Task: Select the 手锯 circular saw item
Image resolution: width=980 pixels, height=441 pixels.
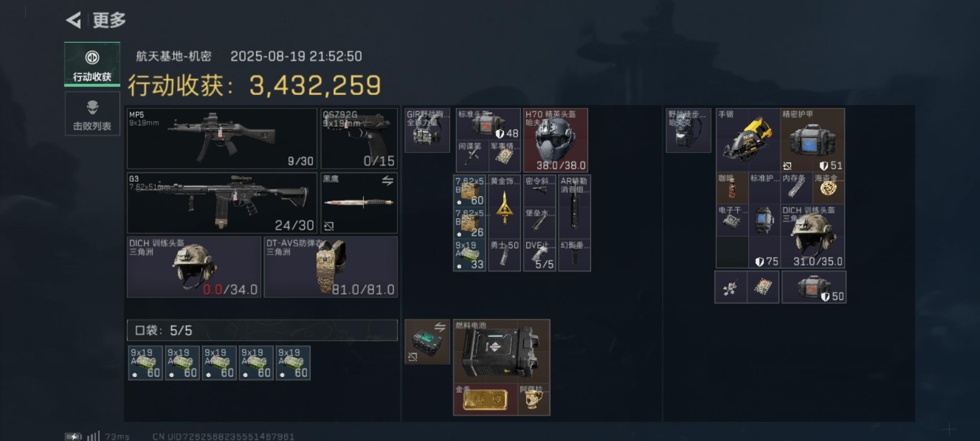Action: click(x=748, y=140)
